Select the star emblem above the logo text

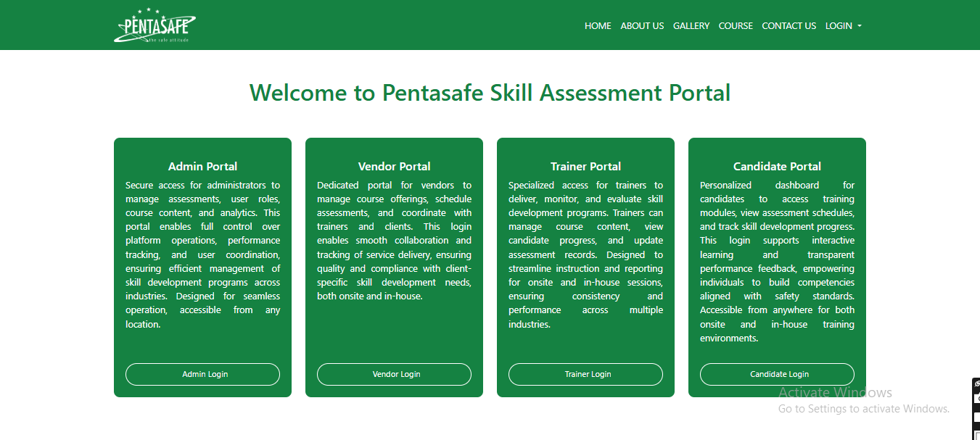coord(149,9)
